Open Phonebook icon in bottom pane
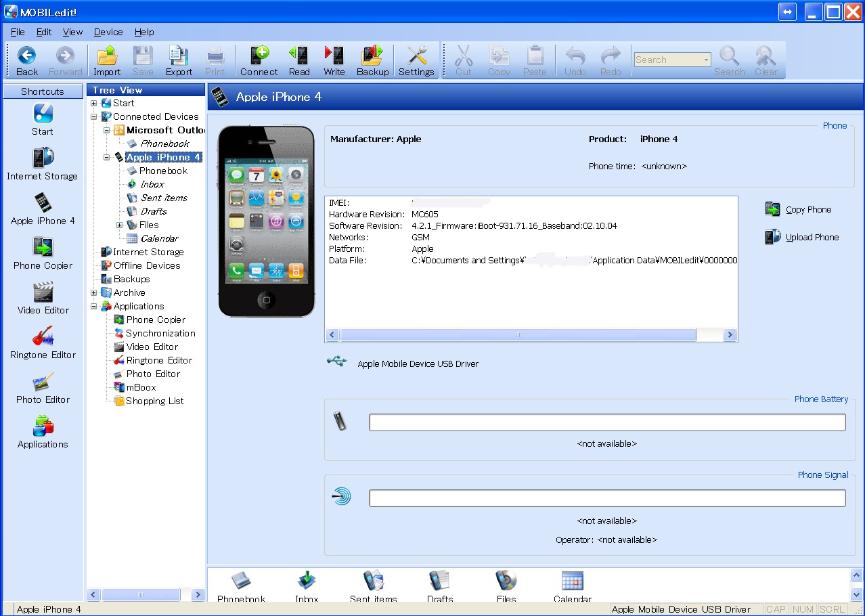 pos(241,586)
